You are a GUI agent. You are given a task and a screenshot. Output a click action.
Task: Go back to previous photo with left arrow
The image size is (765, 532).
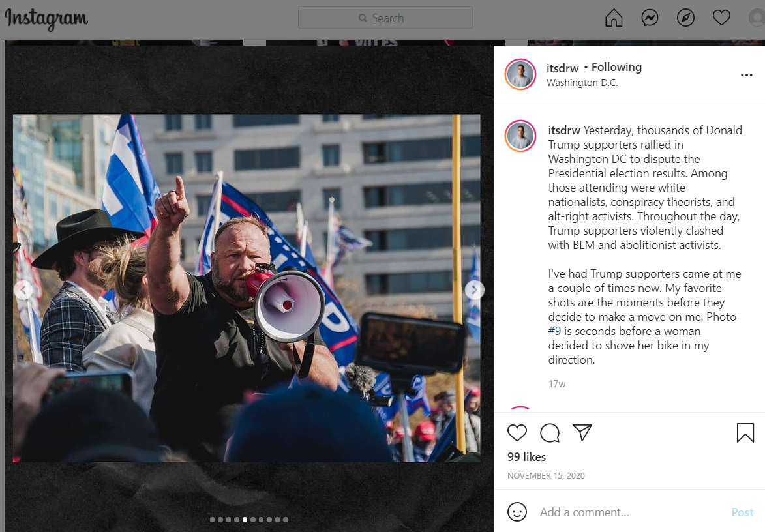23,290
